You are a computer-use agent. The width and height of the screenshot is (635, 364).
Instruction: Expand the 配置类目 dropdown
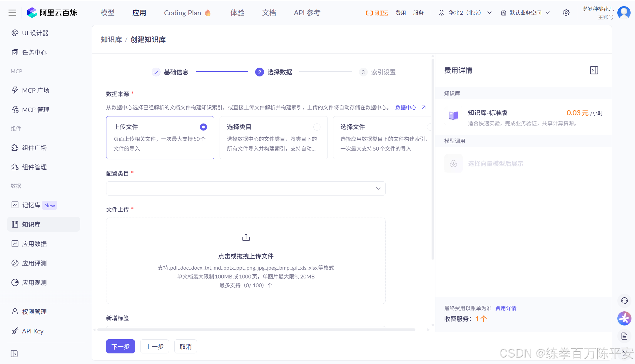pyautogui.click(x=246, y=188)
